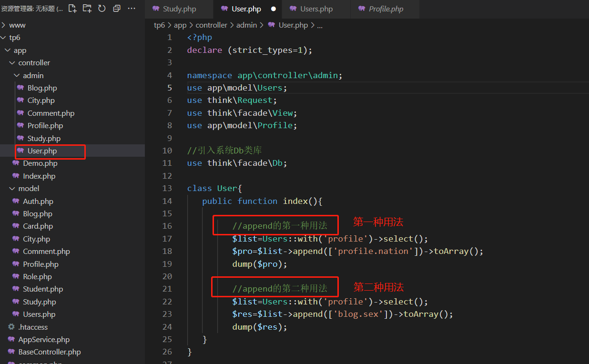The image size is (589, 364).
Task: Click the 'blog.sex' append code line
Action: (x=343, y=314)
